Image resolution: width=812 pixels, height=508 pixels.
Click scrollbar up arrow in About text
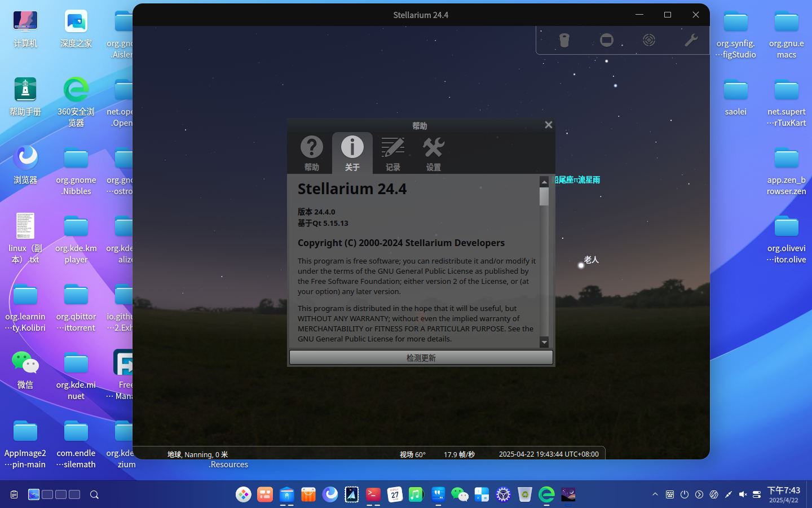click(x=544, y=182)
